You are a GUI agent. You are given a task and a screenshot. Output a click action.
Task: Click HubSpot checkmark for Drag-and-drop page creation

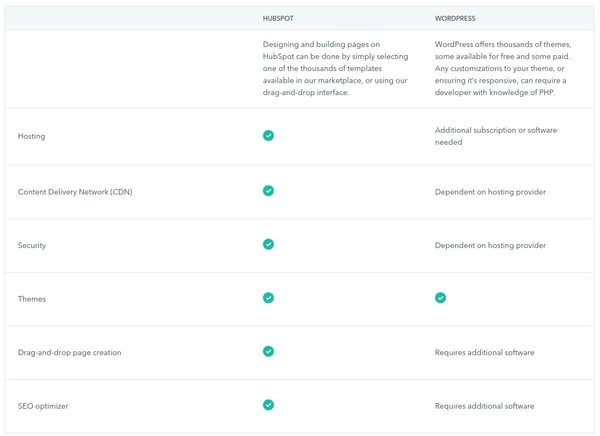268,351
